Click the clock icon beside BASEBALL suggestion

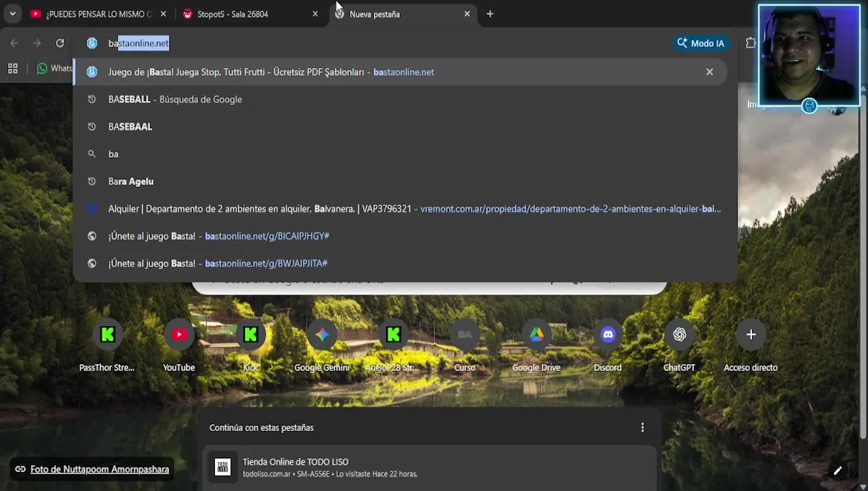92,100
